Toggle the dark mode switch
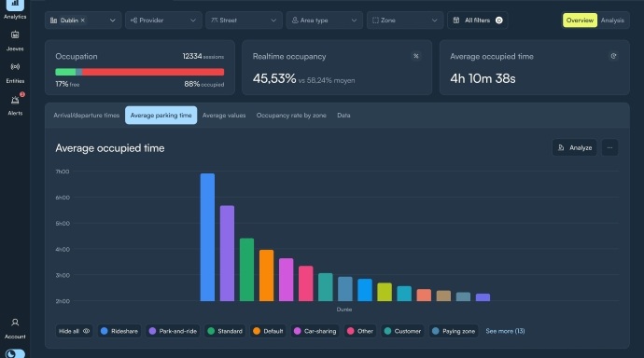 15,353
